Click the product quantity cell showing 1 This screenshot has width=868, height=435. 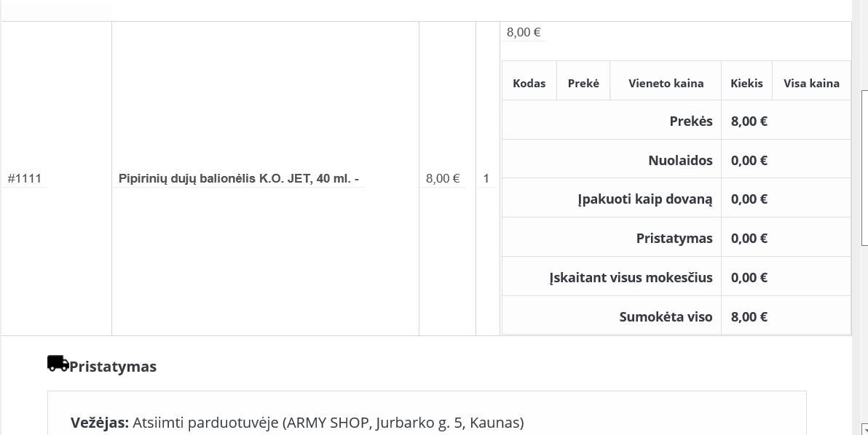click(486, 178)
